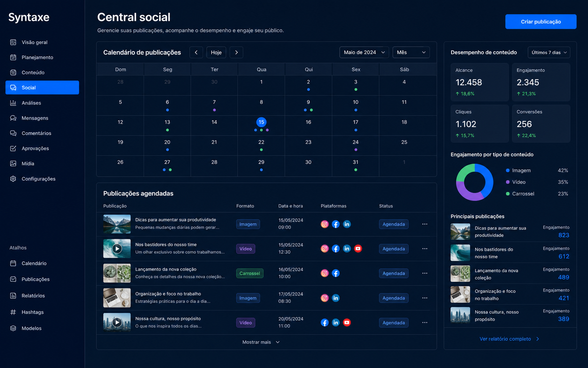Click Instagram icon on Dicas para aumentar row

click(x=325, y=224)
